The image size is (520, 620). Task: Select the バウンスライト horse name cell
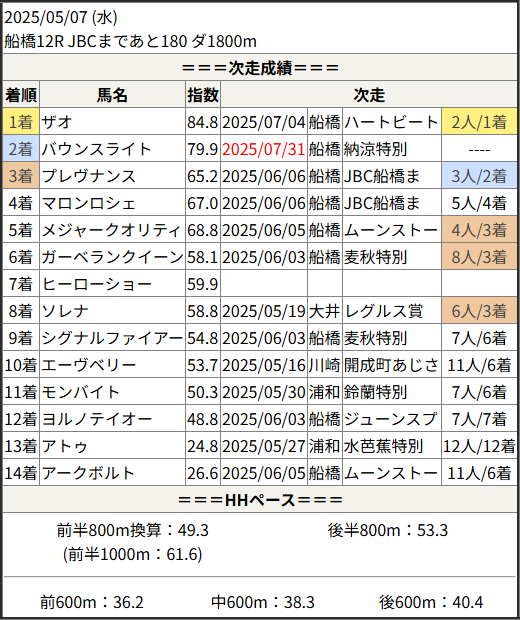click(x=112, y=149)
